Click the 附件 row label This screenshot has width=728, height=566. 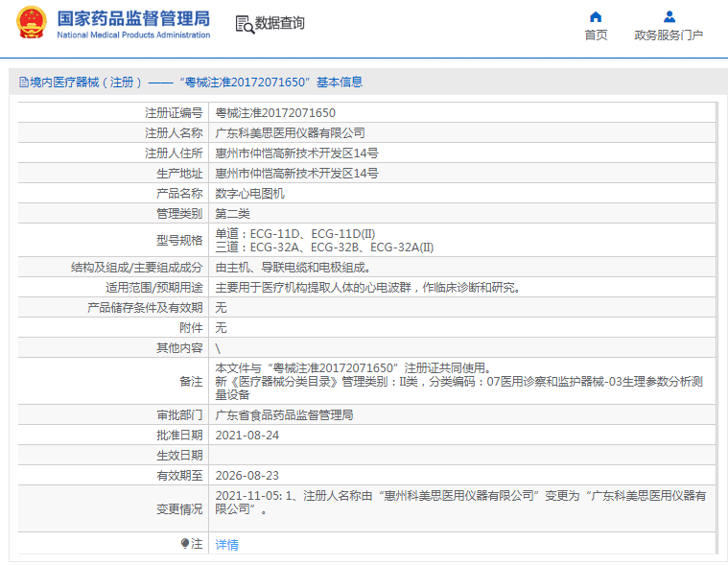[191, 328]
